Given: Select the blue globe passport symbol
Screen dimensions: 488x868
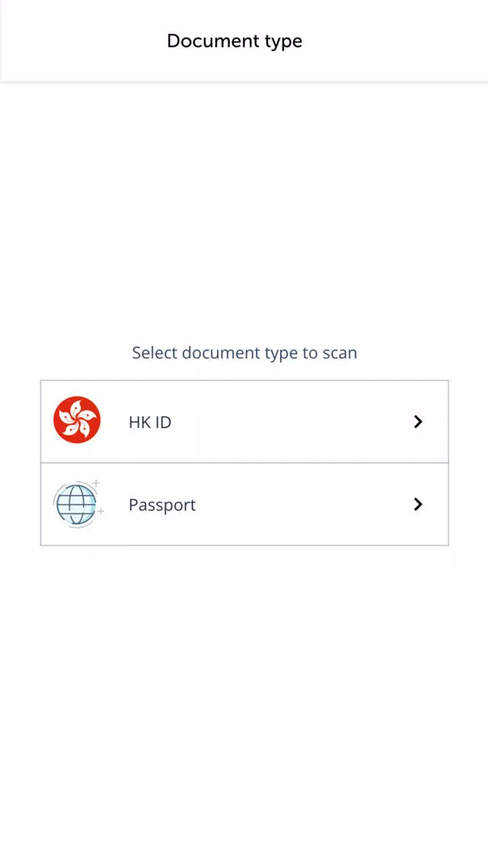Looking at the screenshot, I should point(78,504).
